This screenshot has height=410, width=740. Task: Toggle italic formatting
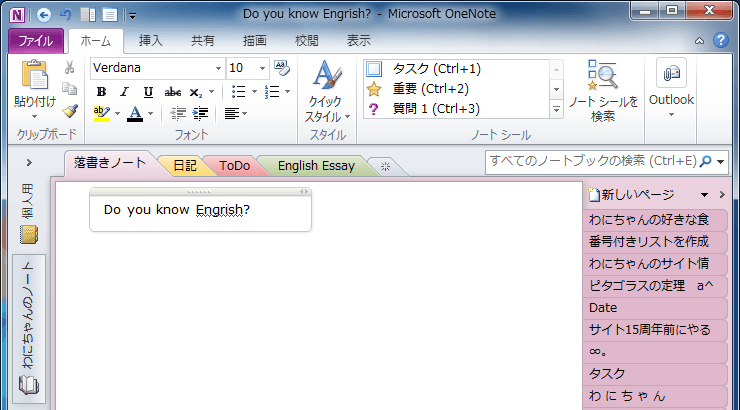coord(124,92)
